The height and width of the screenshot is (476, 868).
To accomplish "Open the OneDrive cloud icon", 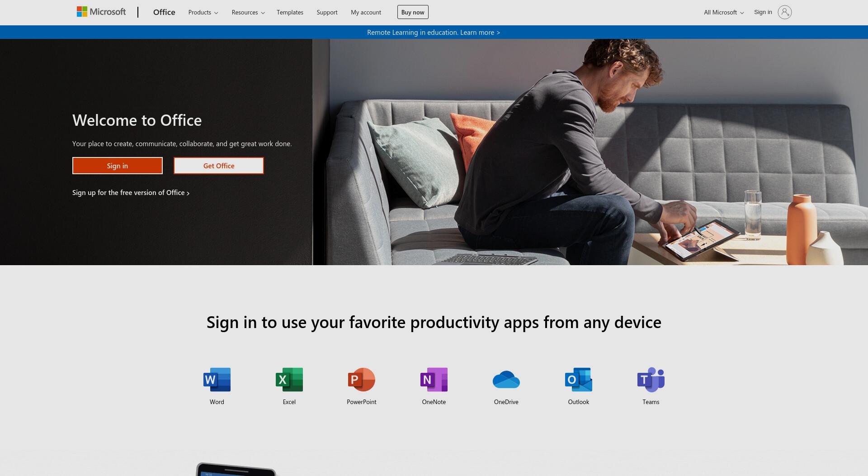I will [506, 379].
